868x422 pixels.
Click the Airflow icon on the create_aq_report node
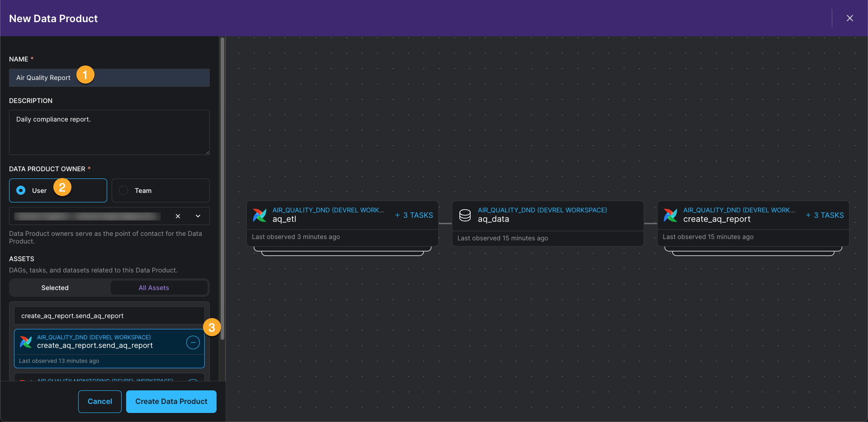click(670, 215)
